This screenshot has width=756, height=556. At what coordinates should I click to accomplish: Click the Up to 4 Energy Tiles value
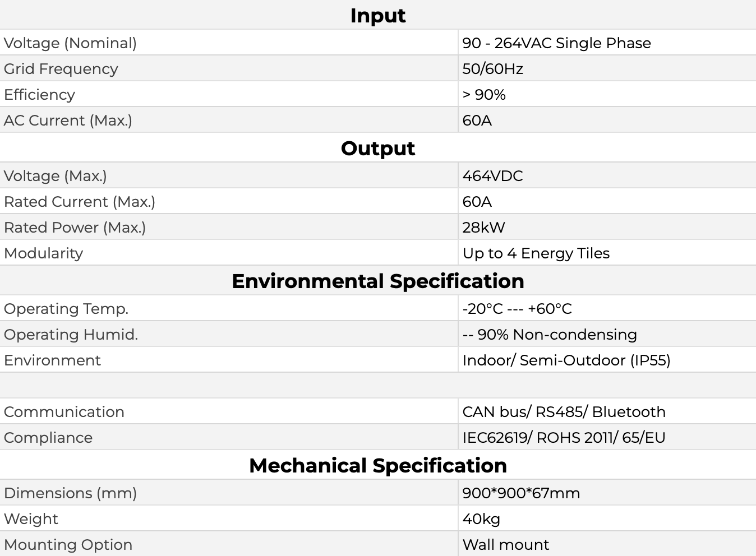(536, 253)
